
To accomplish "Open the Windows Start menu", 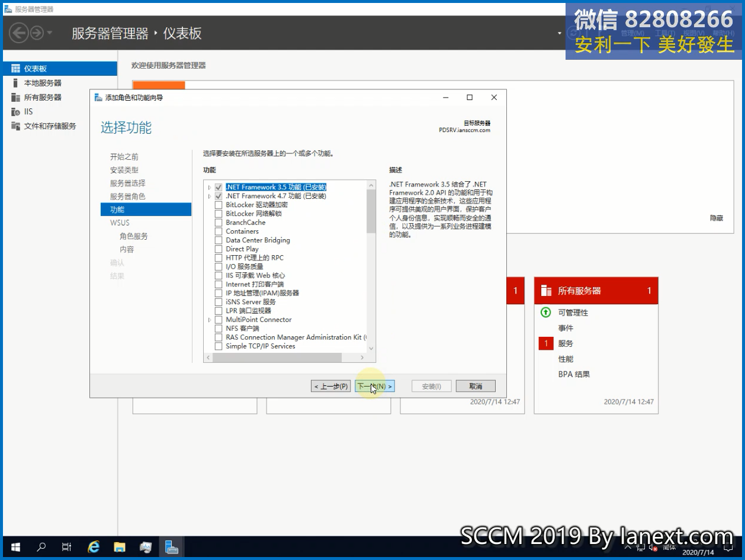I will click(x=15, y=547).
